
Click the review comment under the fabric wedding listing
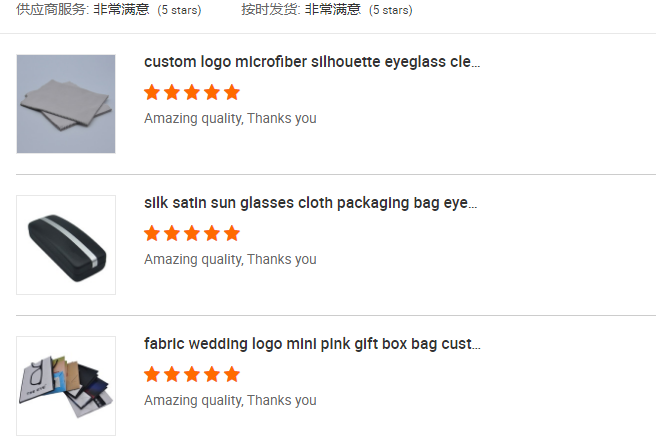[230, 400]
